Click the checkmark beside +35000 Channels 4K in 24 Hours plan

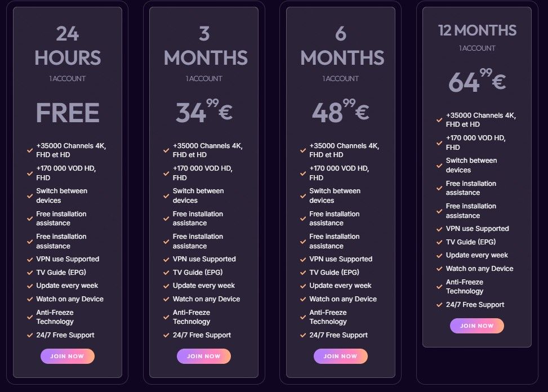click(30, 149)
